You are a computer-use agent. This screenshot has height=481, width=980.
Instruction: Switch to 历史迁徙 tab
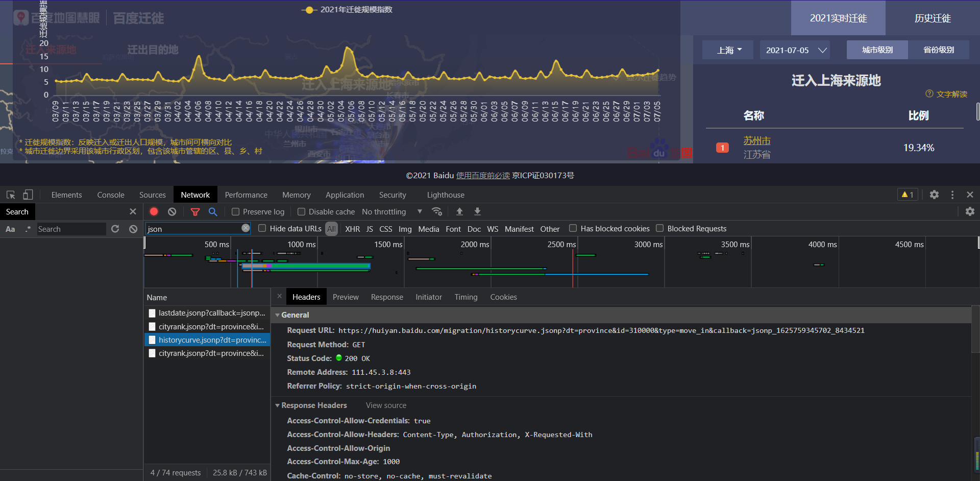[x=933, y=18]
